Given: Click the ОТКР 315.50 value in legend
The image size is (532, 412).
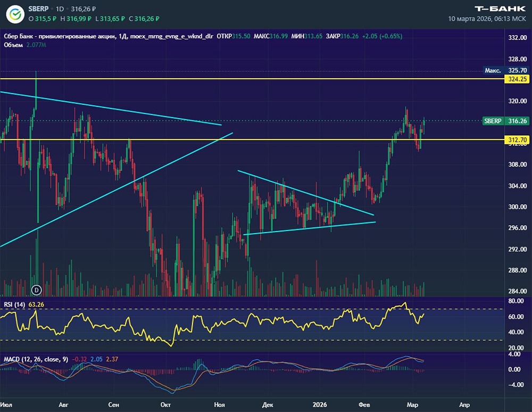Looking at the screenshot, I should tap(234, 36).
